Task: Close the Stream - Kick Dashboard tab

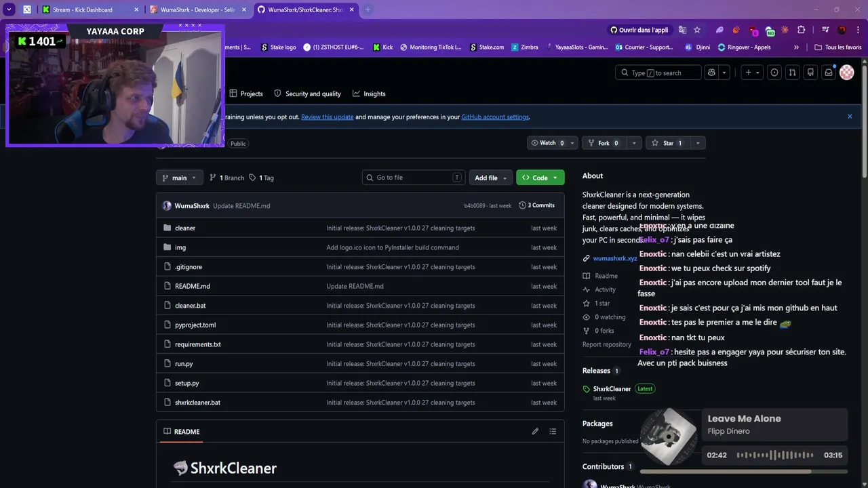Action: (x=136, y=9)
